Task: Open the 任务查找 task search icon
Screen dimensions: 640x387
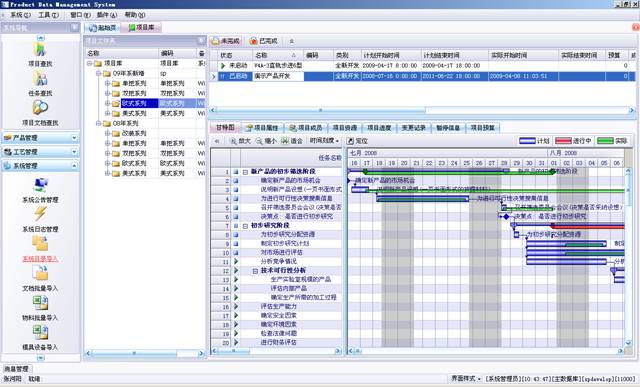Action: pos(40,78)
